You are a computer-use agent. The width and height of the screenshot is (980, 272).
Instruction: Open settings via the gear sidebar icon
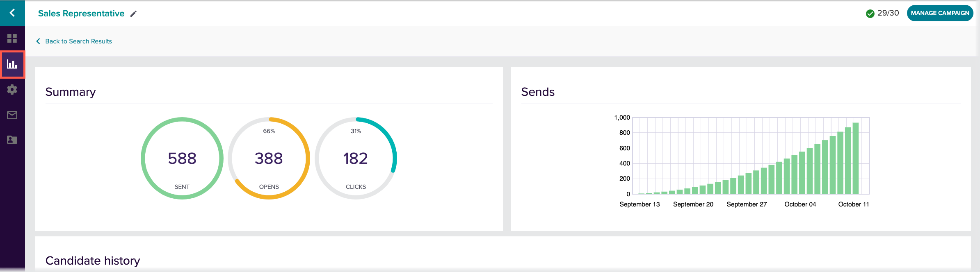coord(12,90)
